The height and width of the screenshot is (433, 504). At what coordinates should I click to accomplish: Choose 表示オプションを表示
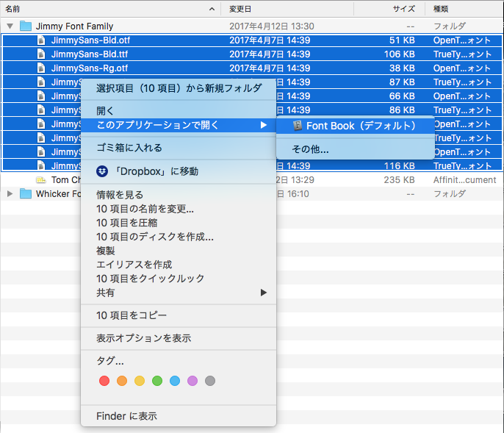(144, 338)
